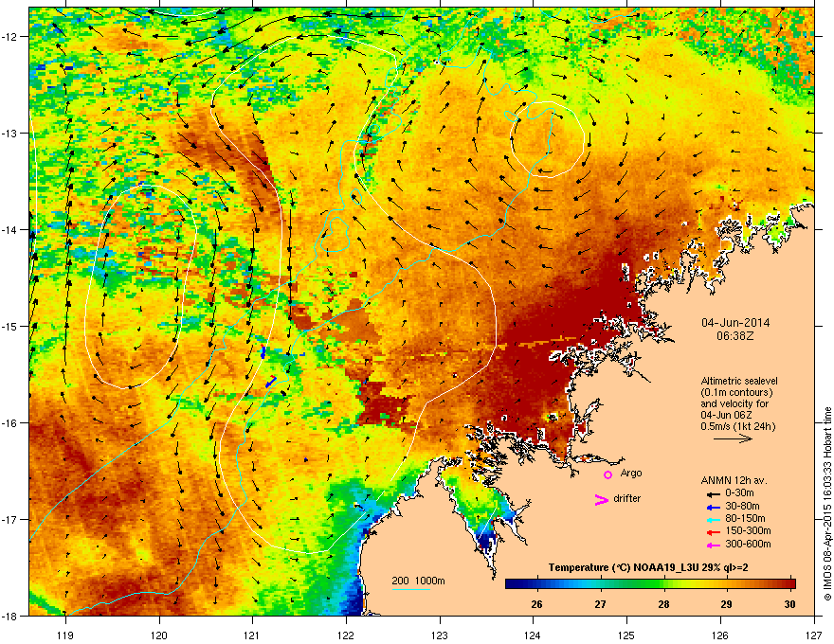Click the red 150-300m arrow in legend
Screen dimensions: 834x644
(x=714, y=532)
